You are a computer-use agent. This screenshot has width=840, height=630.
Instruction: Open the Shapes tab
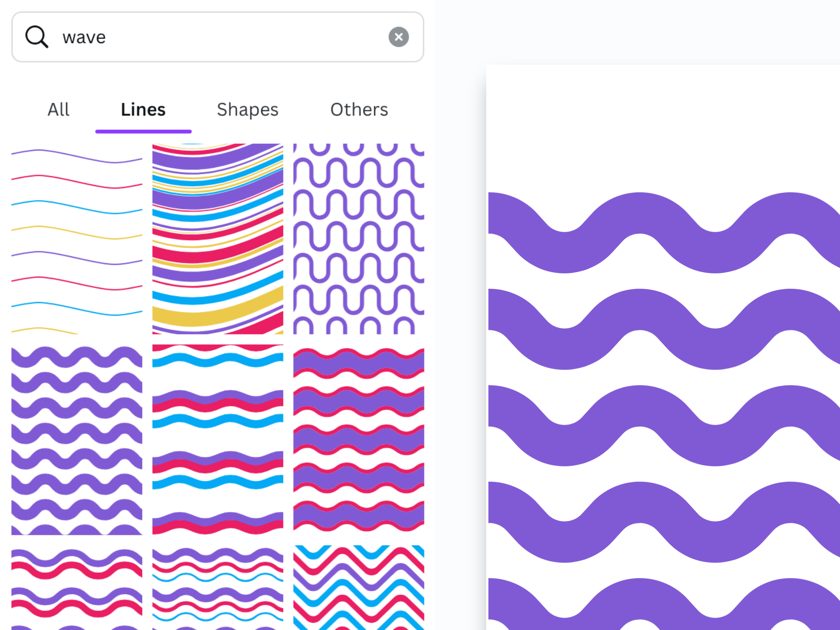tap(247, 109)
